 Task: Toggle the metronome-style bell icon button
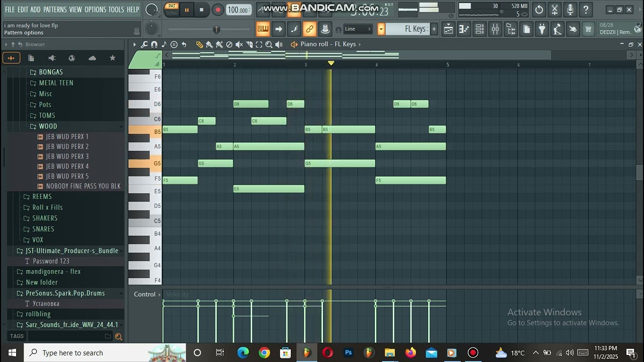[325, 29]
